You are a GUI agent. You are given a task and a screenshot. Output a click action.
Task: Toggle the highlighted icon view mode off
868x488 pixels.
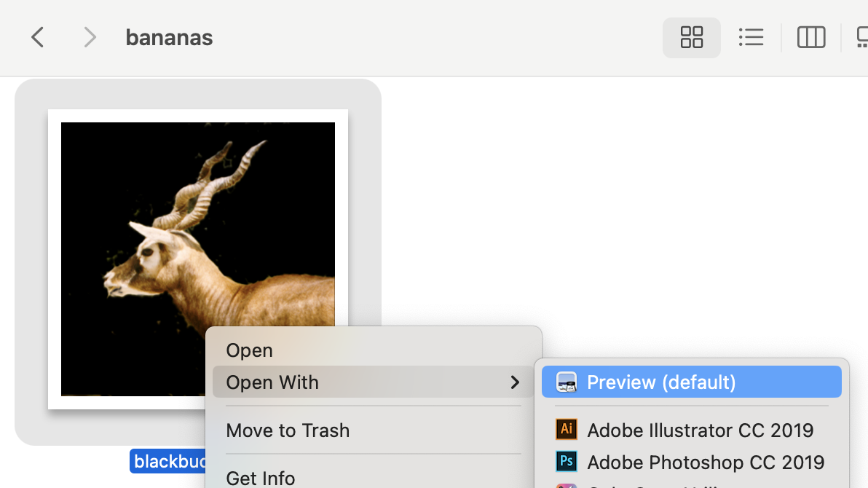(690, 37)
